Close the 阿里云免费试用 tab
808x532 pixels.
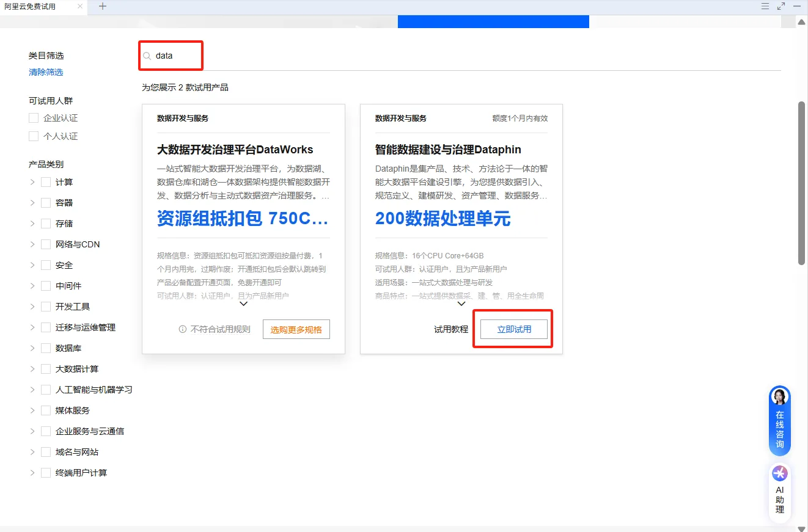point(81,7)
